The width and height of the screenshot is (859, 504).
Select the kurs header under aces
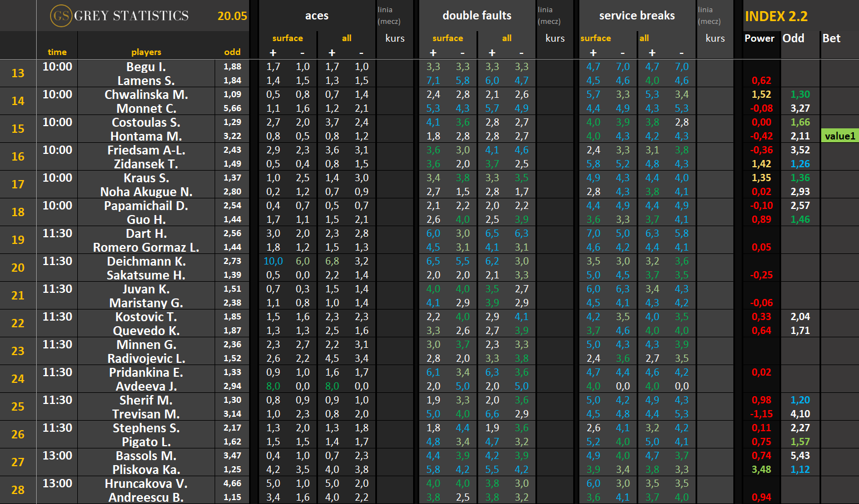pos(395,38)
